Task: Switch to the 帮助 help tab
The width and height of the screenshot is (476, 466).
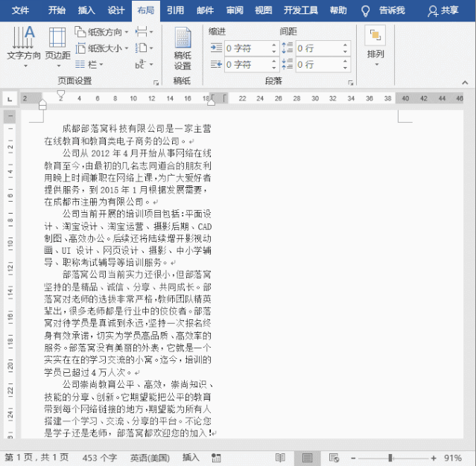Action: (338, 10)
